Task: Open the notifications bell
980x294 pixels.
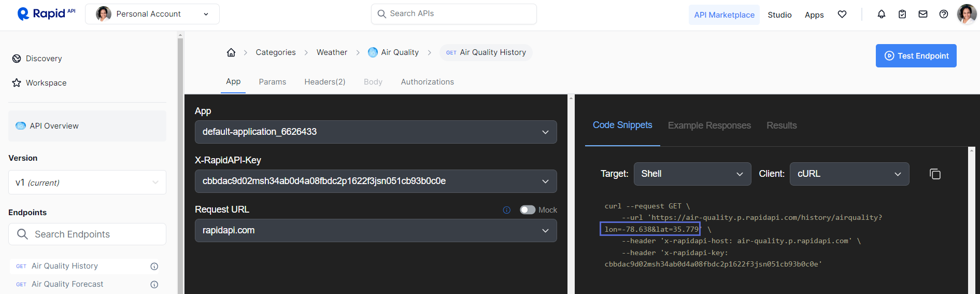Action: [x=882, y=15]
